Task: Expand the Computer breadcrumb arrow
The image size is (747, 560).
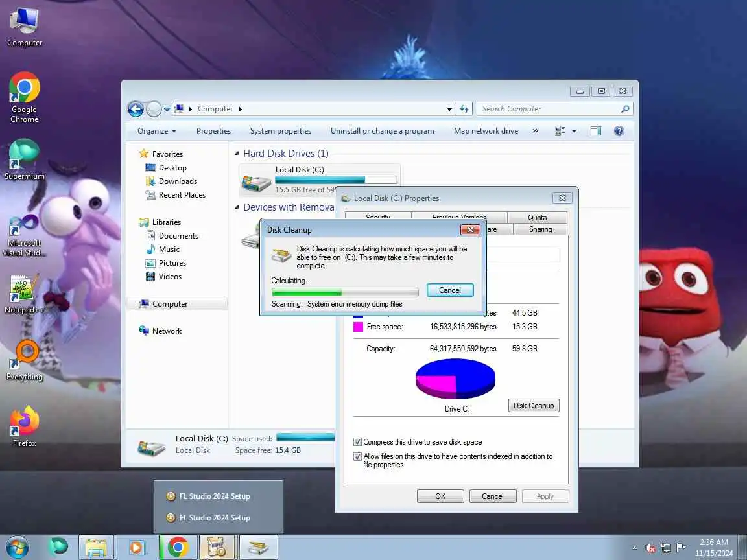Action: (x=240, y=109)
